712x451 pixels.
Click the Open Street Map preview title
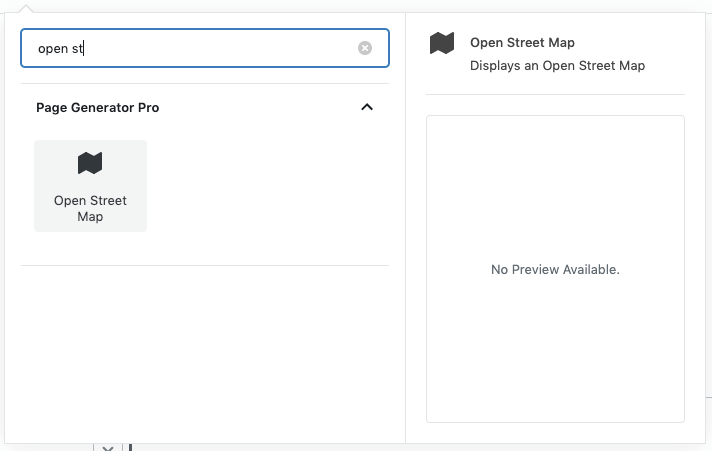coord(522,43)
